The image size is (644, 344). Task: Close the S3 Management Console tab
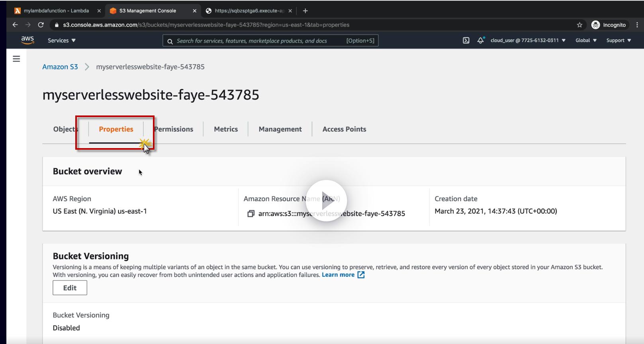[x=194, y=11]
